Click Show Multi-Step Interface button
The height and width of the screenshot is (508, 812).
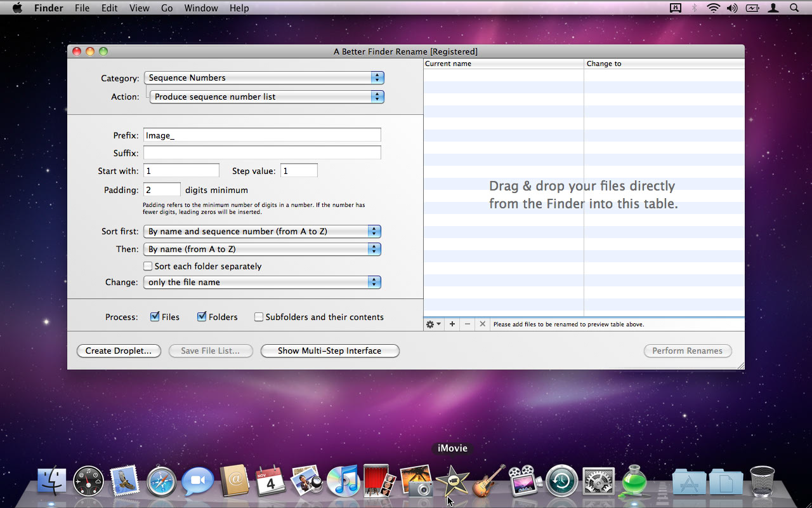(330, 351)
